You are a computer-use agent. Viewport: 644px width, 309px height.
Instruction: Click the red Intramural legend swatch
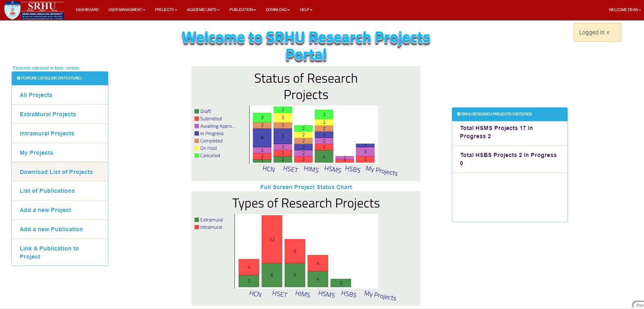(197, 227)
